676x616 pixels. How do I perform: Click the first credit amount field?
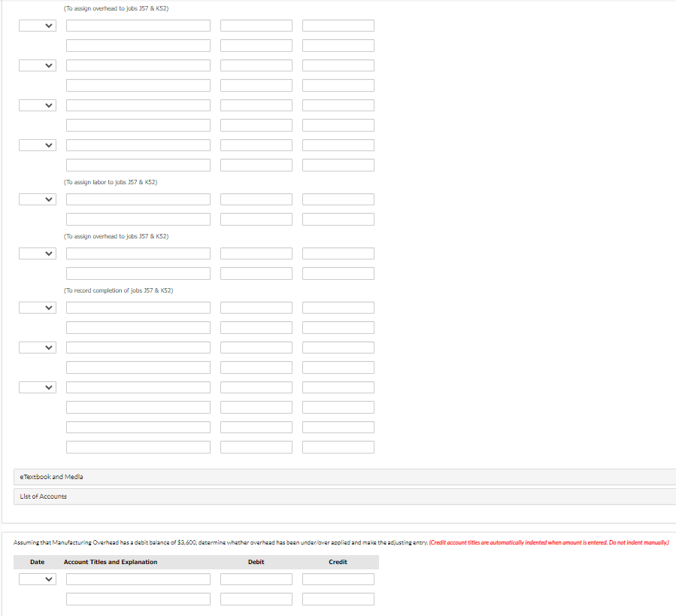coord(338,25)
